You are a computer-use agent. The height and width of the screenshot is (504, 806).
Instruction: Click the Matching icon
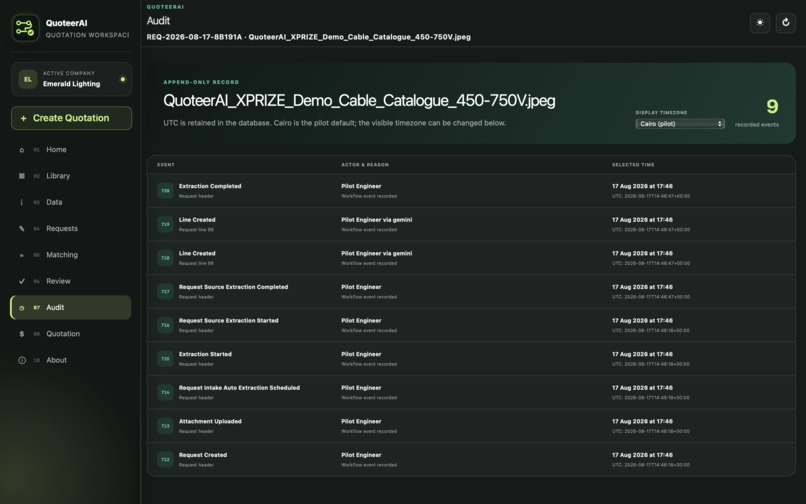(x=22, y=255)
